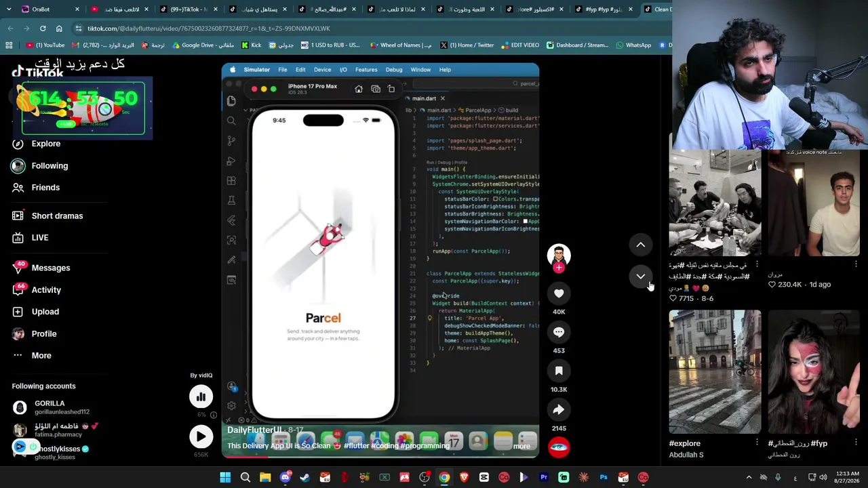Viewport: 868px width, 488px height.
Task: Open the Google Drive bookmark
Action: click(203, 45)
